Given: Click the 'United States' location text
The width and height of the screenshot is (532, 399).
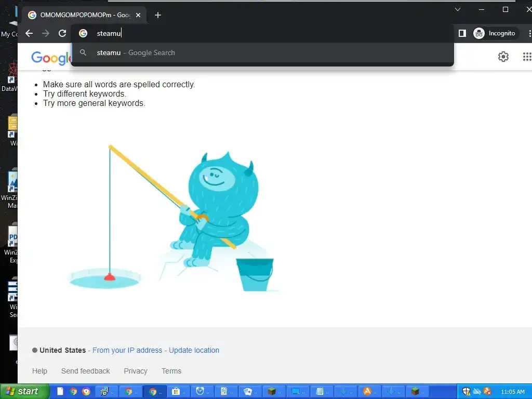Looking at the screenshot, I should click(63, 350).
